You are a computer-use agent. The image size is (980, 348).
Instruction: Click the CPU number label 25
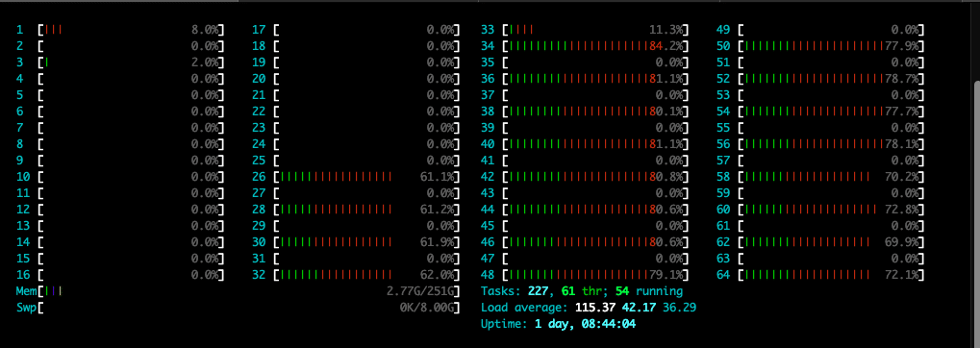tap(259, 161)
